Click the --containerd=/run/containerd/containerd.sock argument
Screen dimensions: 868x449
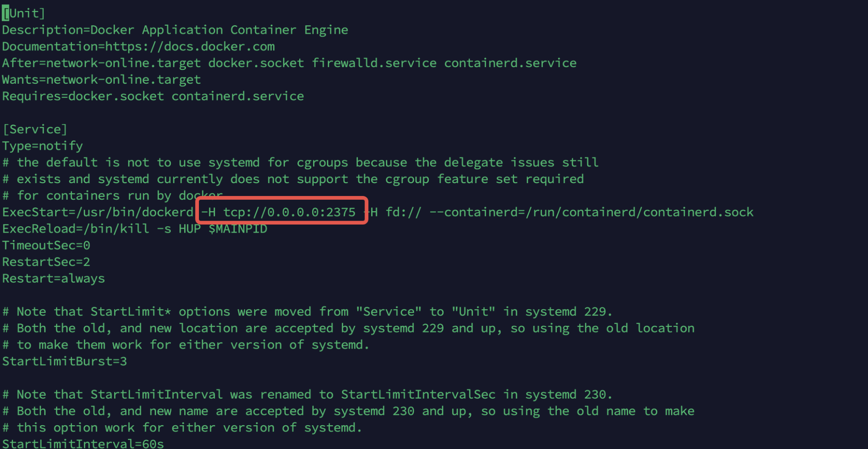[x=592, y=212]
